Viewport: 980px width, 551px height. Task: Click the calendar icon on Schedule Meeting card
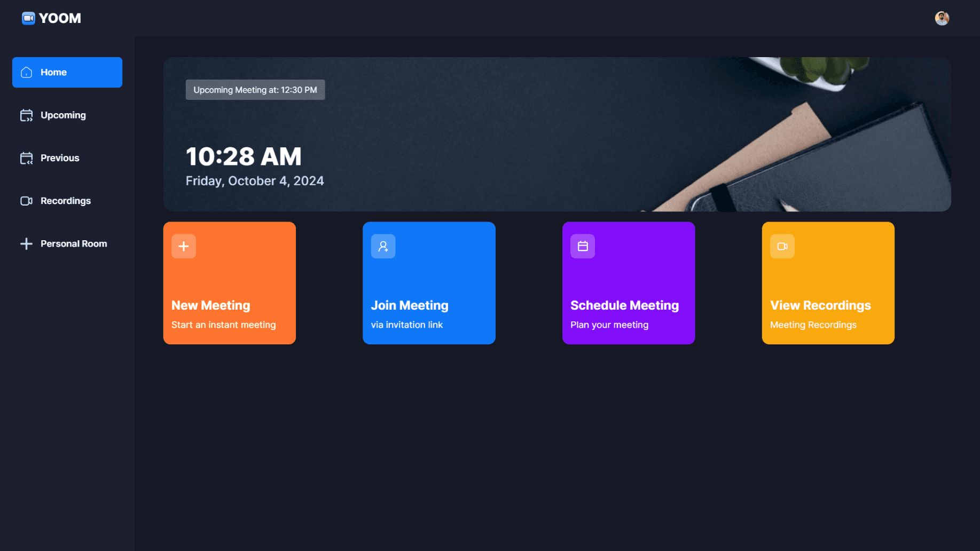pyautogui.click(x=583, y=246)
